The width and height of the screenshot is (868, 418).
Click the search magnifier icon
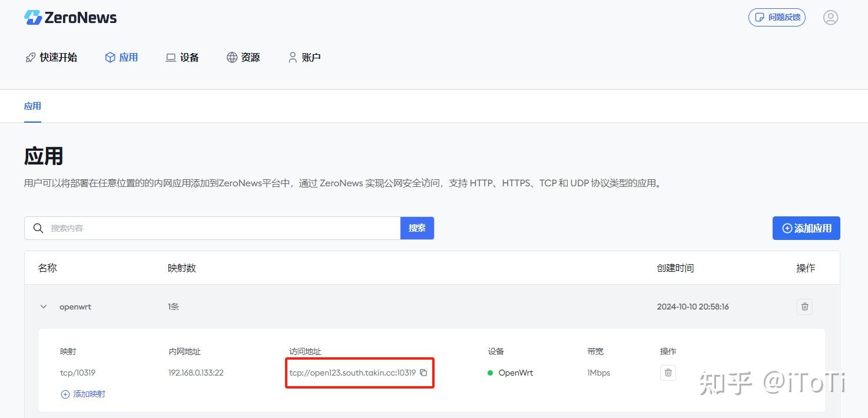[x=38, y=228]
